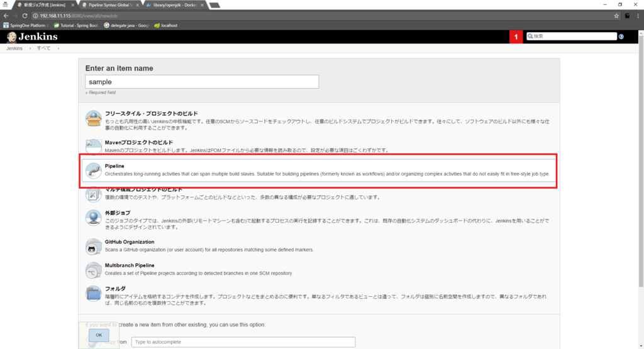Expand the chevron after すべて breadcrumb
The width and height of the screenshot is (644, 349).
coord(57,48)
